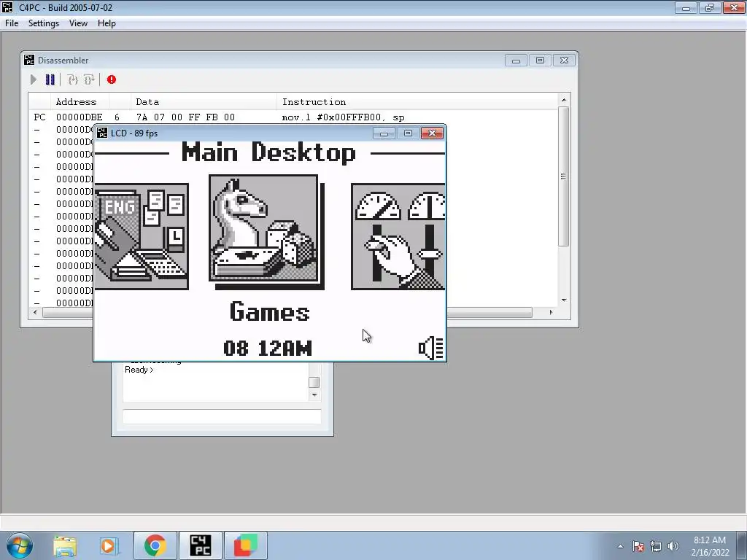Click the taskbar clock showing 8:12 AM
The width and height of the screenshot is (747, 560).
point(710,546)
